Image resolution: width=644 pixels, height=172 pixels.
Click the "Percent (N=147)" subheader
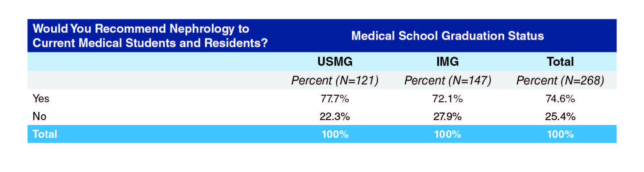448,80
